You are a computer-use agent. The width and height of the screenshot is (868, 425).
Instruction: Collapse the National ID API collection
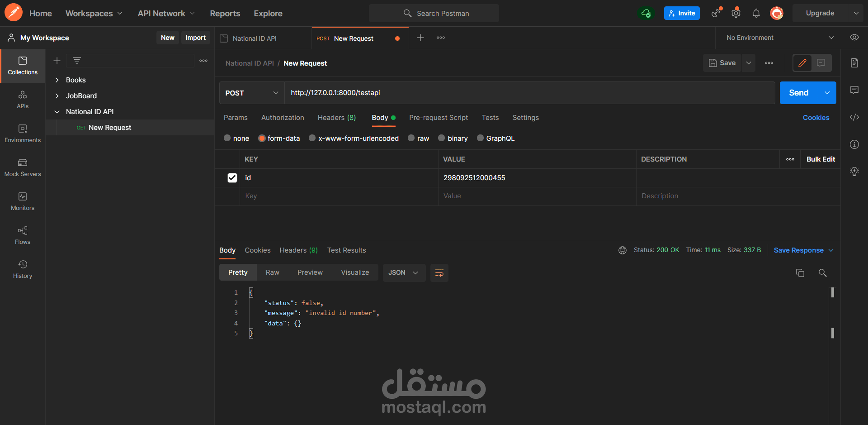point(57,112)
